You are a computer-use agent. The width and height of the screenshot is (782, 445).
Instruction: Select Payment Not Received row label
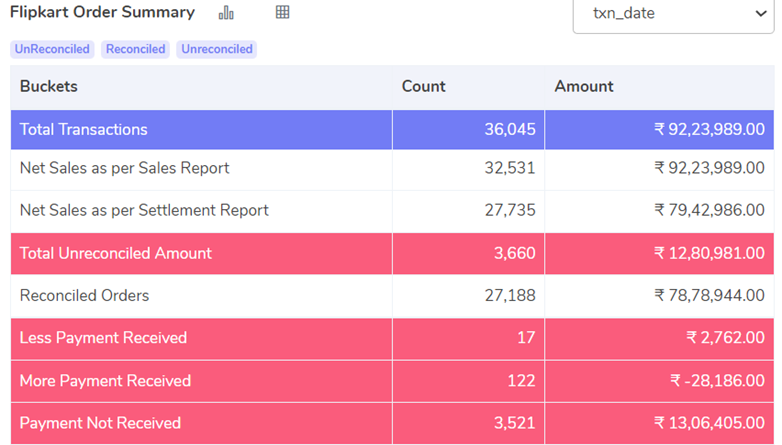[x=100, y=424]
